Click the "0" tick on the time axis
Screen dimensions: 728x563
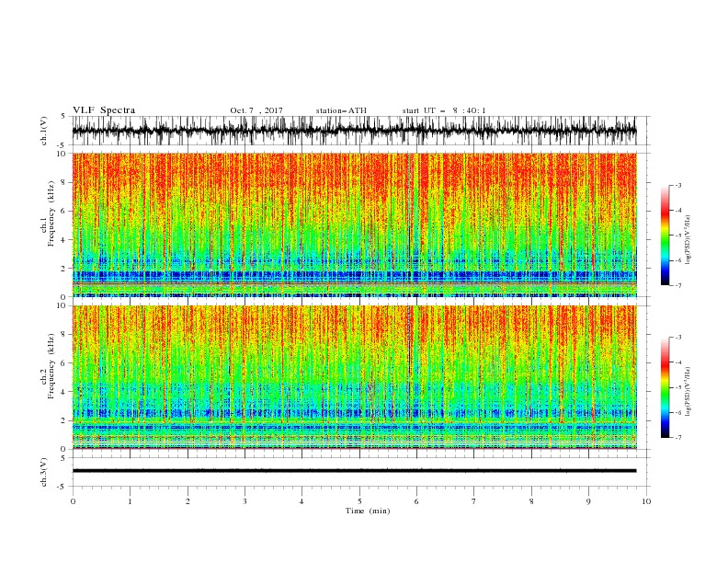click(73, 501)
